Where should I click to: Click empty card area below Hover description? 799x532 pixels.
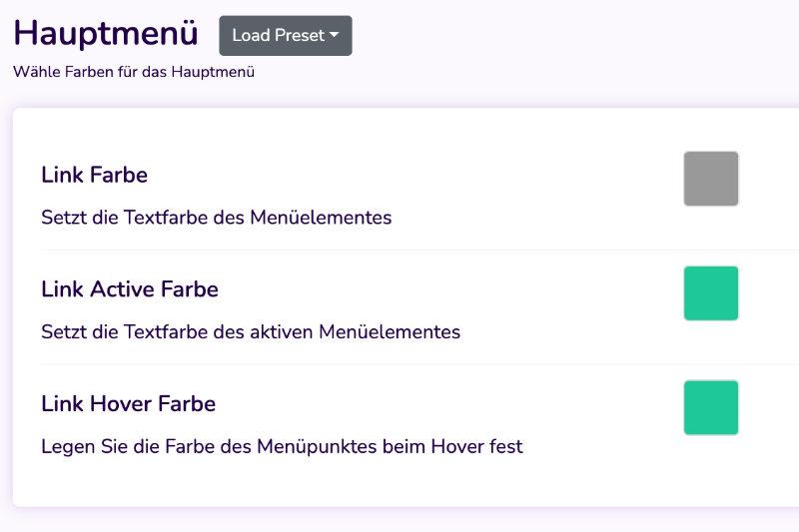coord(407,482)
